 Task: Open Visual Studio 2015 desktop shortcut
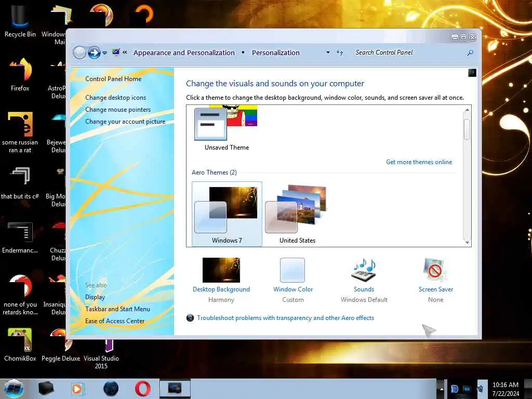tap(101, 353)
